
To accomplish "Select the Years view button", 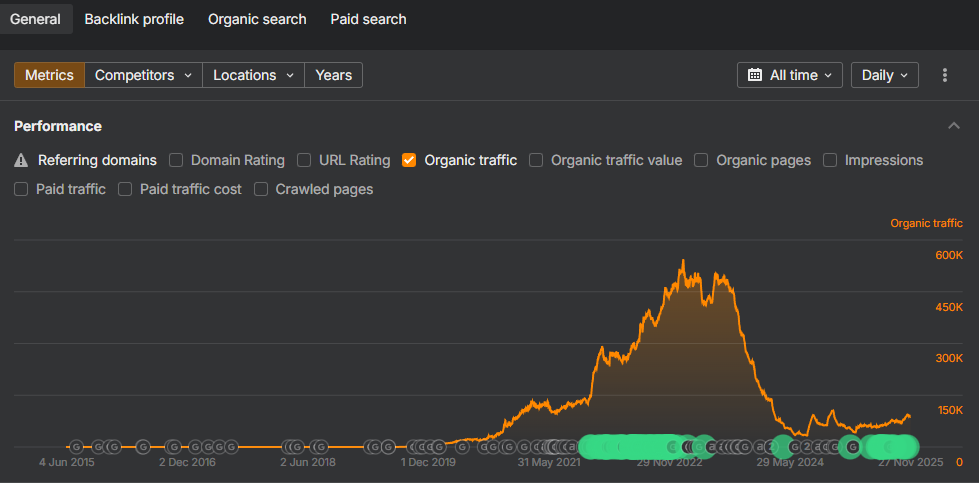I will point(333,75).
